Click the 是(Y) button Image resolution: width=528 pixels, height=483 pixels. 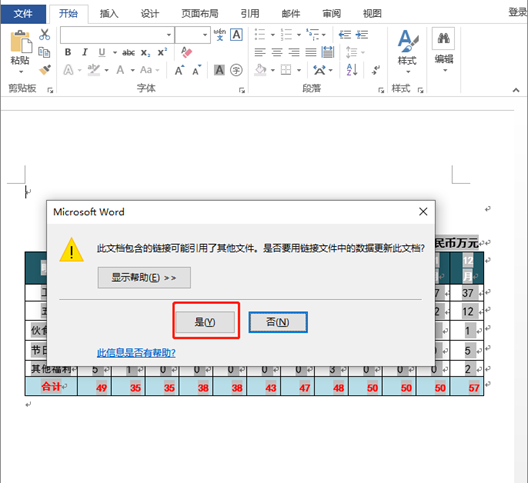pyautogui.click(x=205, y=322)
